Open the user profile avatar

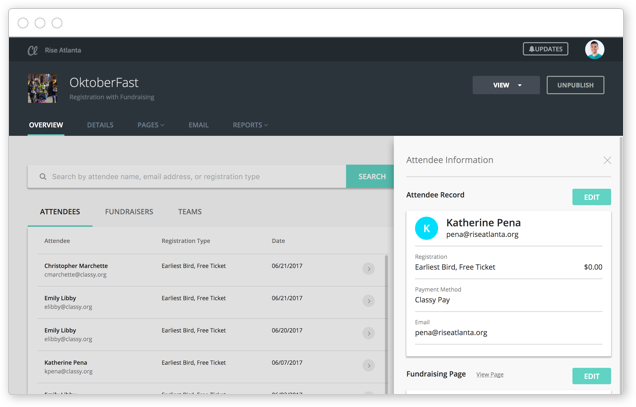click(x=594, y=50)
